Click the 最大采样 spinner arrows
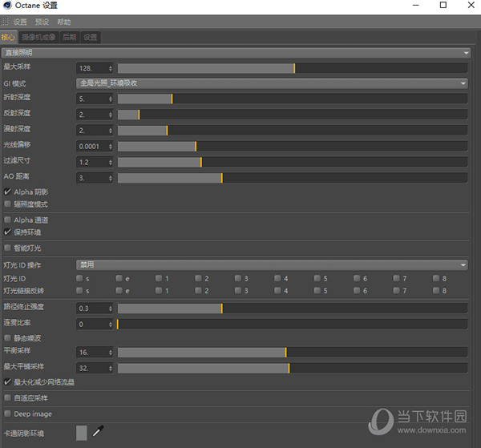481x448 pixels. pyautogui.click(x=110, y=68)
